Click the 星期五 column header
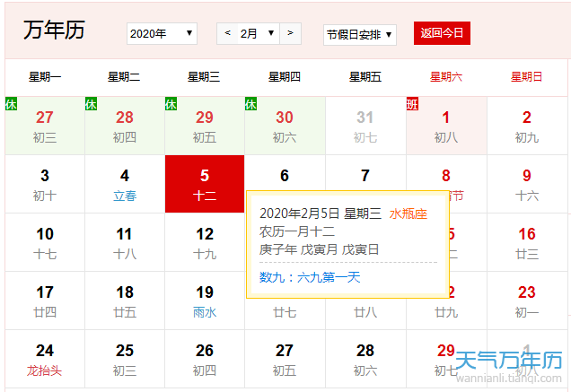 click(x=365, y=77)
